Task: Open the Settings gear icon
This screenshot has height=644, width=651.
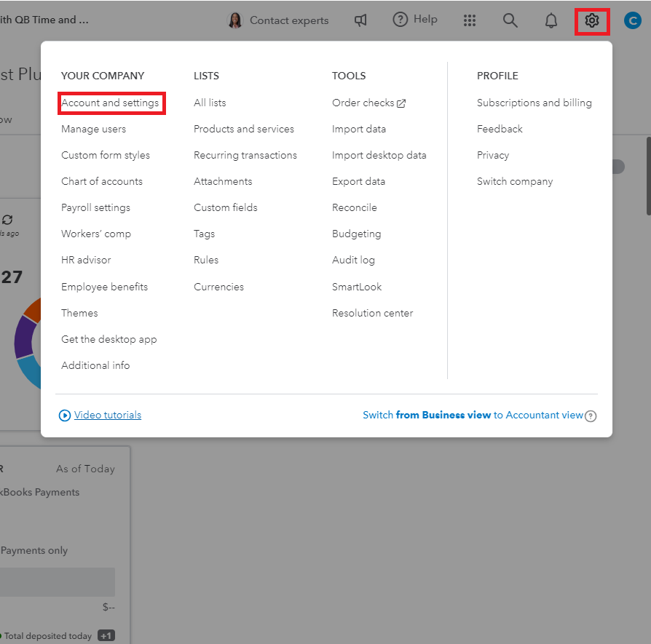Action: (x=592, y=20)
